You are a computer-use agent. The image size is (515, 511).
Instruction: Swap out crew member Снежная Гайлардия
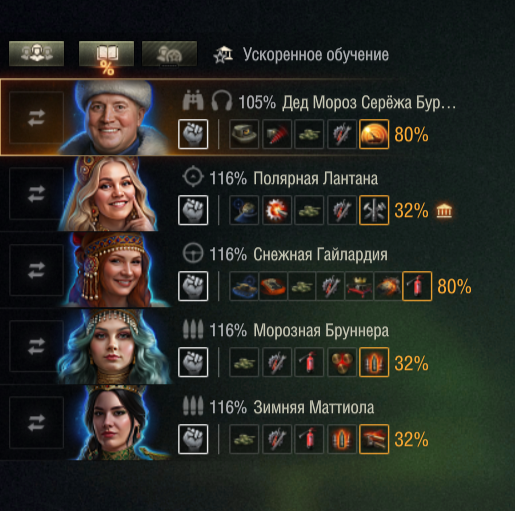point(36,270)
